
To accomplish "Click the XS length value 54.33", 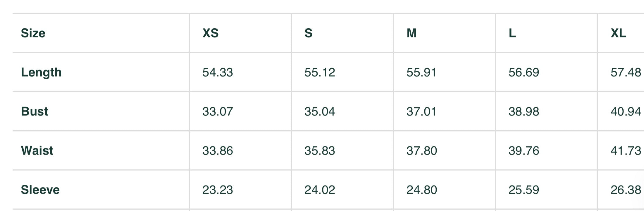I will click(218, 72).
